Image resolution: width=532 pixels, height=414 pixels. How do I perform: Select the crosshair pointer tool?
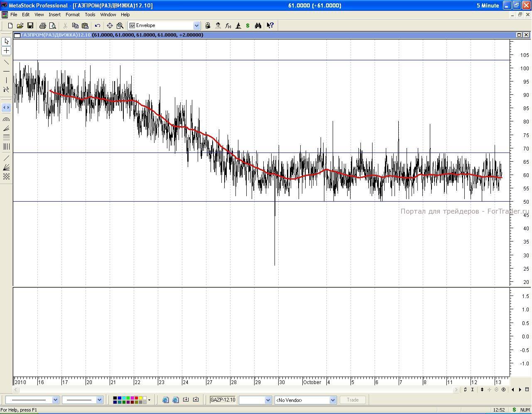[x=6, y=51]
